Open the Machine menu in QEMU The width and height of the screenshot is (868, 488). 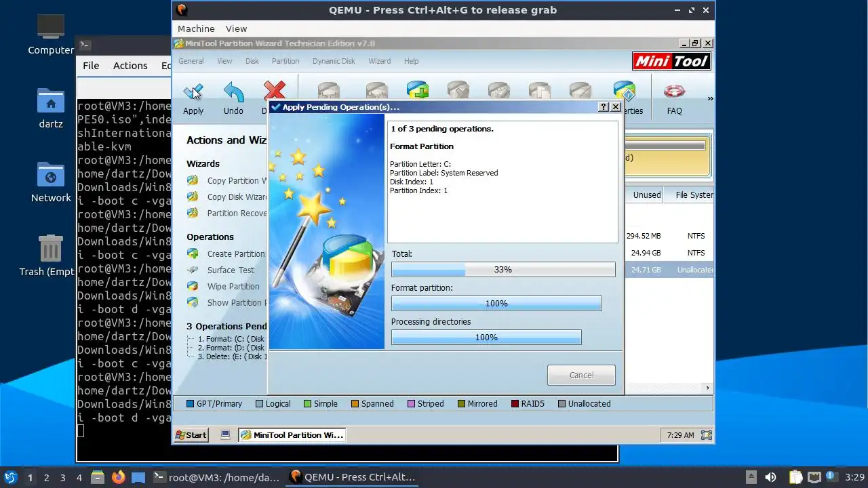coord(196,28)
